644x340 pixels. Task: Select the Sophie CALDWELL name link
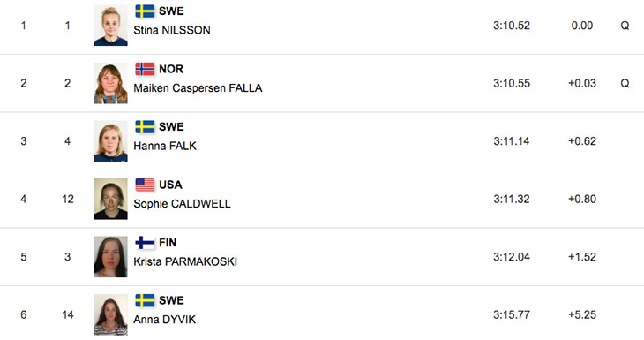[x=182, y=204]
